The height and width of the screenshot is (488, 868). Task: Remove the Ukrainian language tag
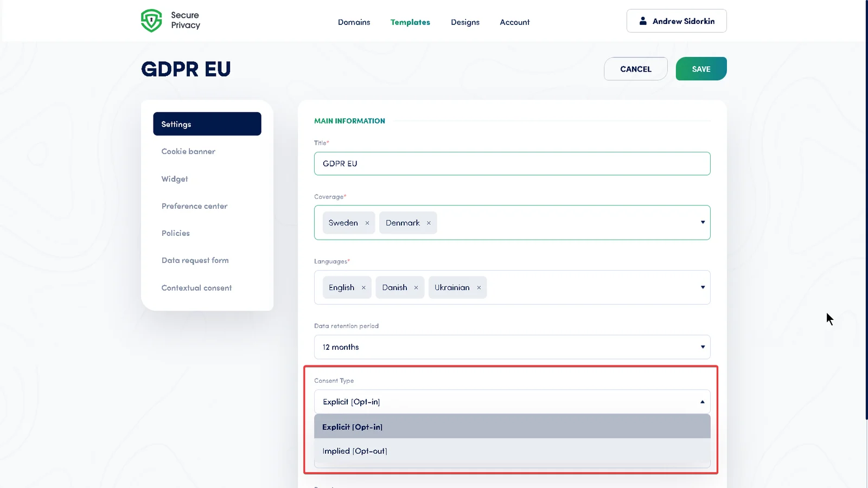coord(478,287)
